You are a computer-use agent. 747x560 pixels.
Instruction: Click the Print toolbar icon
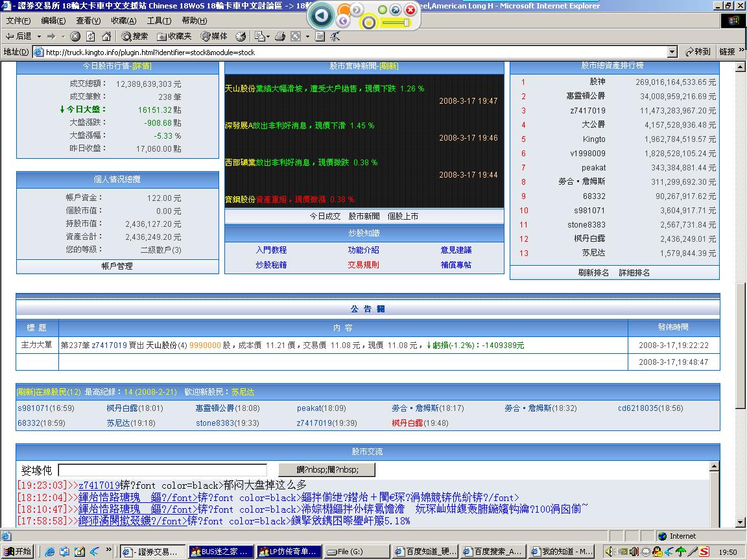[x=280, y=36]
